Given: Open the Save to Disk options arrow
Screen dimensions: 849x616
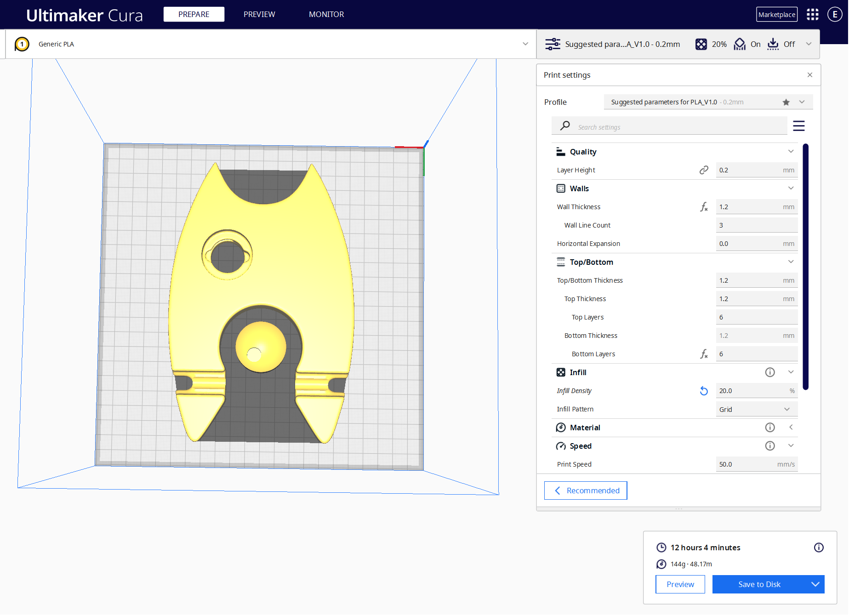Looking at the screenshot, I should [x=815, y=584].
